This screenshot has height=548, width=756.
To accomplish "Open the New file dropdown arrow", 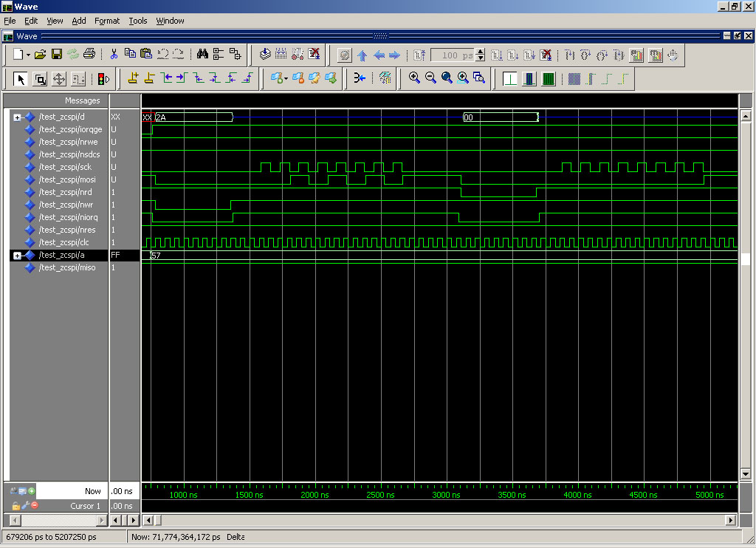I will coord(28,55).
